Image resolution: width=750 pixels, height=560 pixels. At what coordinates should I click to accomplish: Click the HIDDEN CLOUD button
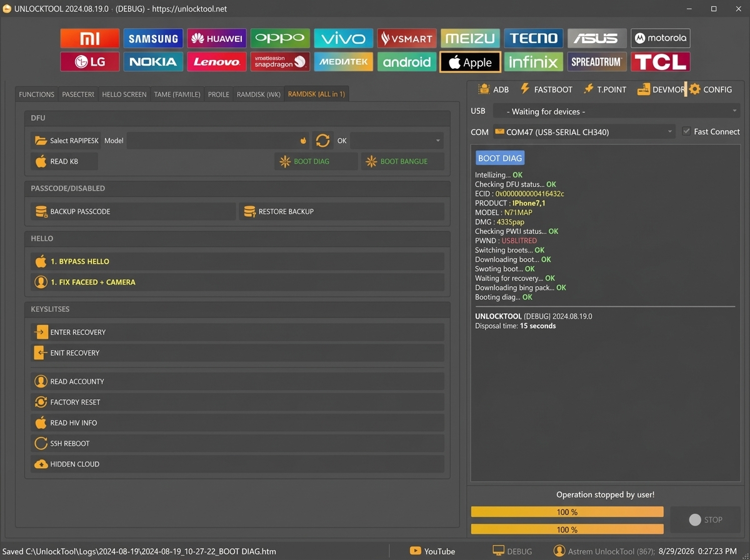tap(237, 464)
